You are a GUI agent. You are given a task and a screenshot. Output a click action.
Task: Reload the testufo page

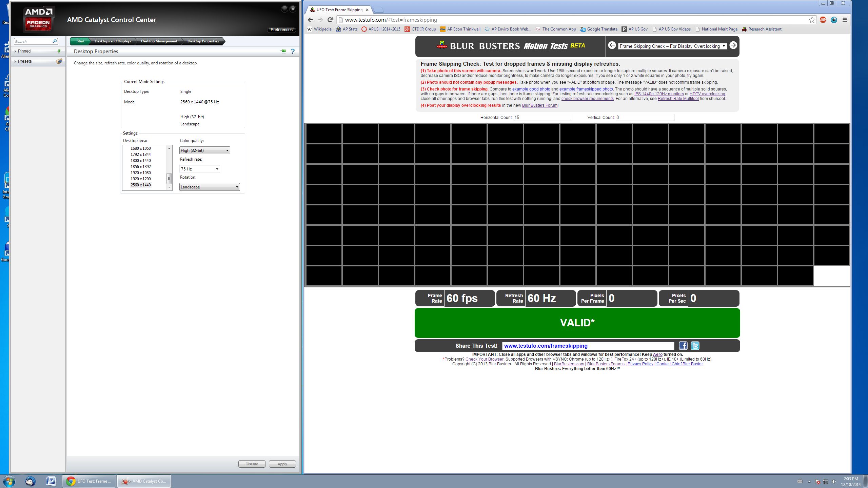click(330, 20)
